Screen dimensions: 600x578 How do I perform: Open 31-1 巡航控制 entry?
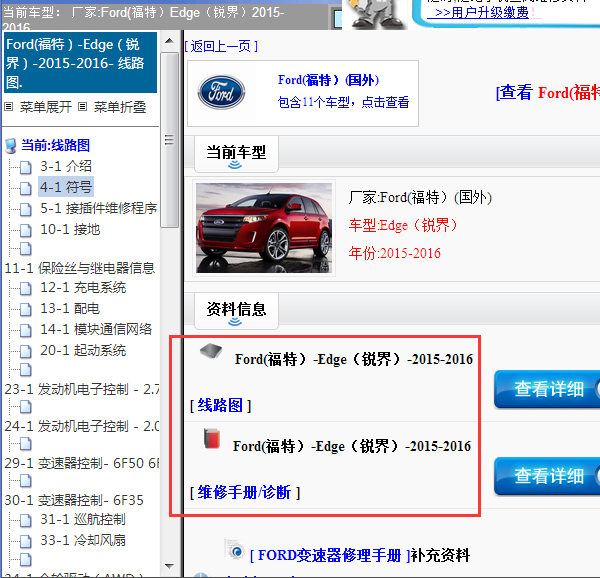coord(83,519)
